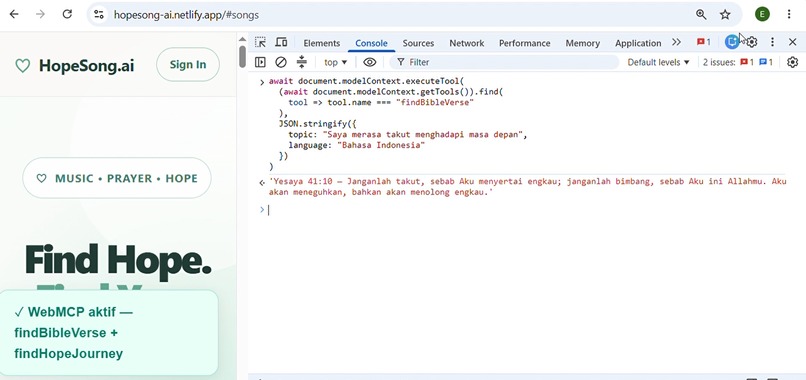Switch to the Sources tab
This screenshot has width=806, height=380.
click(x=418, y=43)
